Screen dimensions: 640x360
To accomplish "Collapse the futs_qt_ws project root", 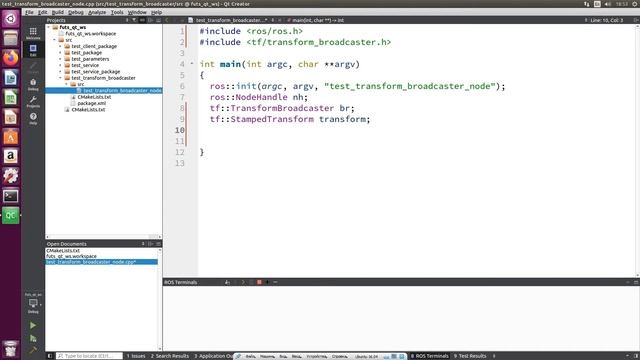I will pyautogui.click(x=49, y=27).
